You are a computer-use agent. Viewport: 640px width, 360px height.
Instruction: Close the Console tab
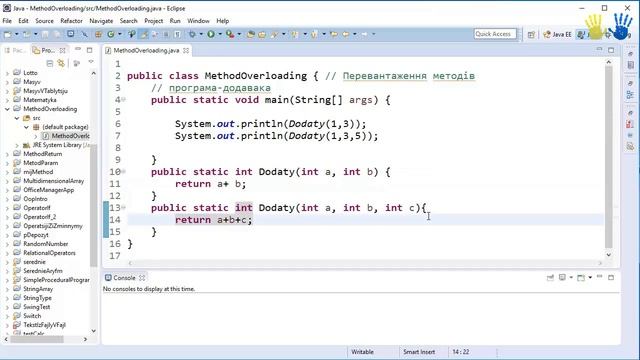click(142, 278)
